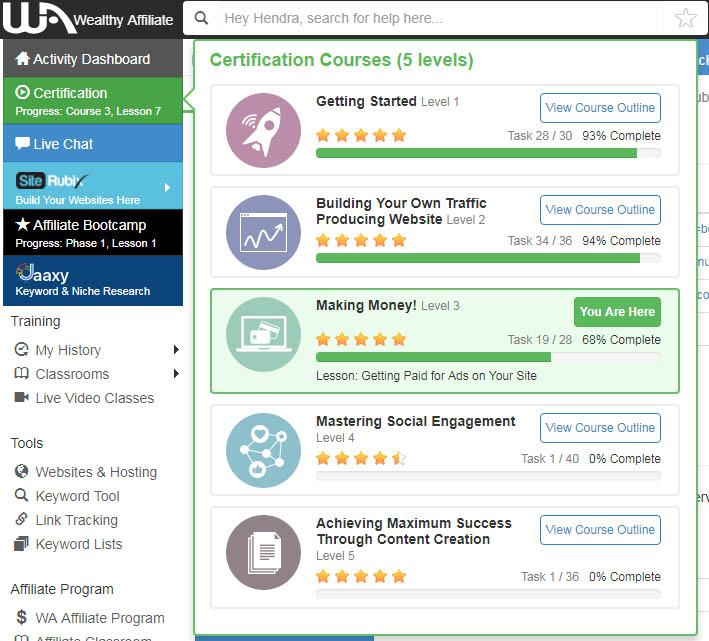Click the Keyword Tool magnifier icon
Viewport: 709px width, 641px height.
pyautogui.click(x=21, y=495)
